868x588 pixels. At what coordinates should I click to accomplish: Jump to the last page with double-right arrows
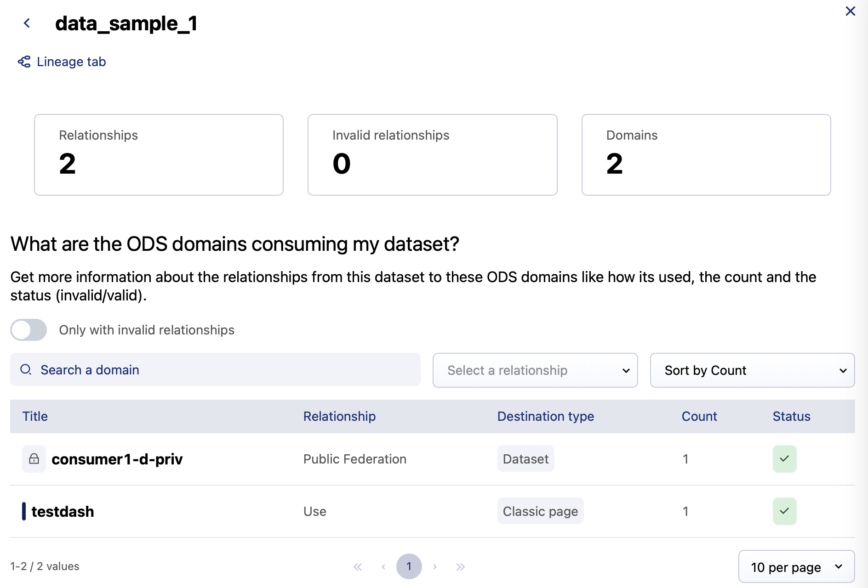[460, 567]
